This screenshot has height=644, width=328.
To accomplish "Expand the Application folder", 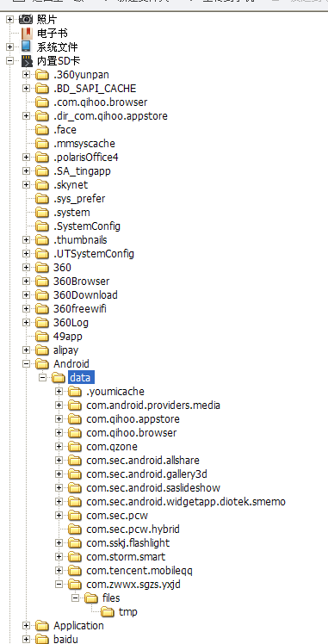I will tap(27, 626).
